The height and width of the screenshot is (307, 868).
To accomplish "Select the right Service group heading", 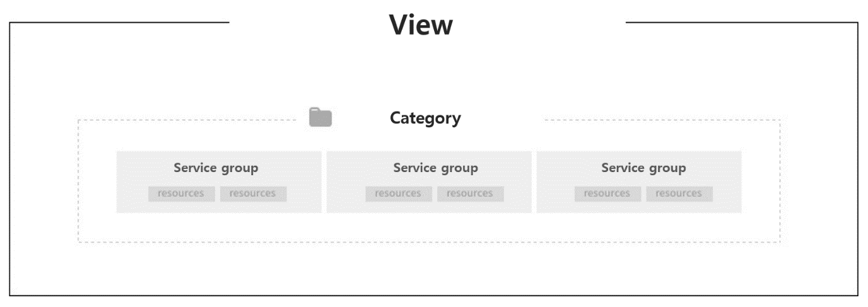I will click(x=643, y=168).
